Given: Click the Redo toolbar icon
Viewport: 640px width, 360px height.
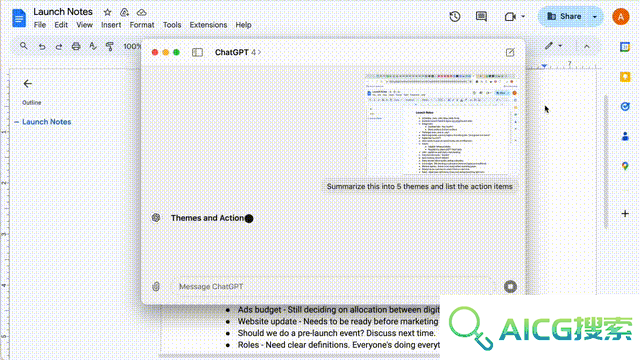Looking at the screenshot, I should [x=59, y=47].
